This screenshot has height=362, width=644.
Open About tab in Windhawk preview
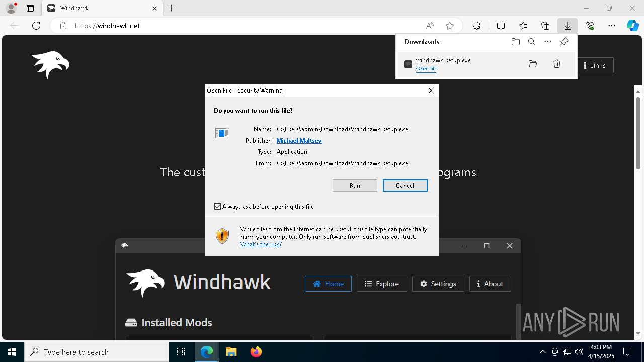[x=490, y=284]
